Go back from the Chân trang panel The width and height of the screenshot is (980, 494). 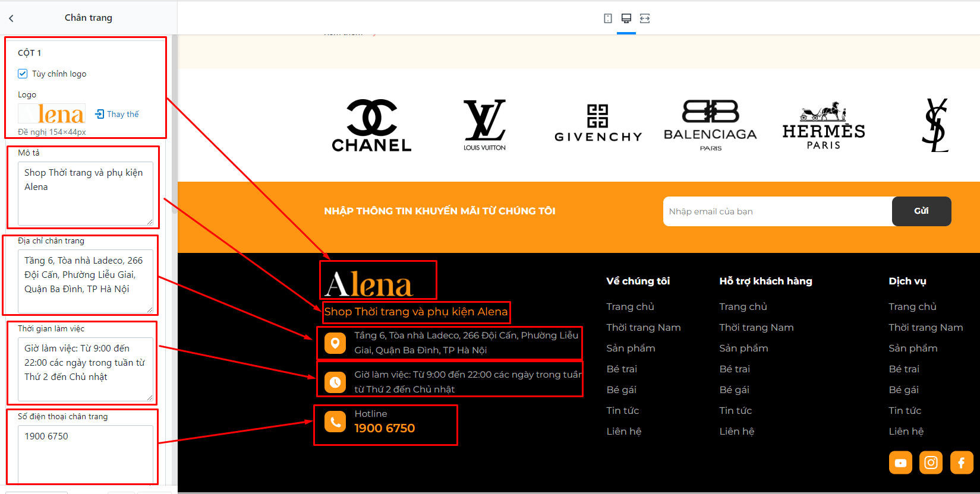[11, 18]
